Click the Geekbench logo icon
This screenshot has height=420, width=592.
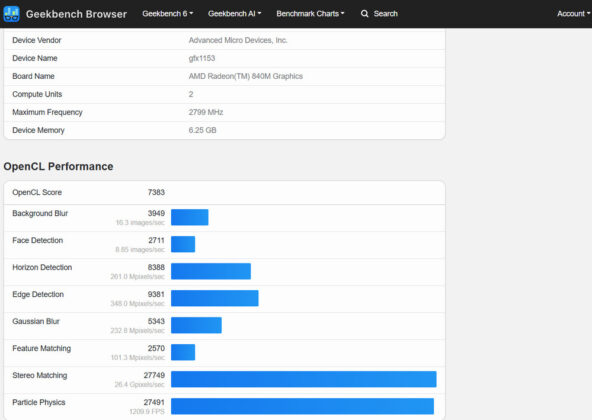11,14
